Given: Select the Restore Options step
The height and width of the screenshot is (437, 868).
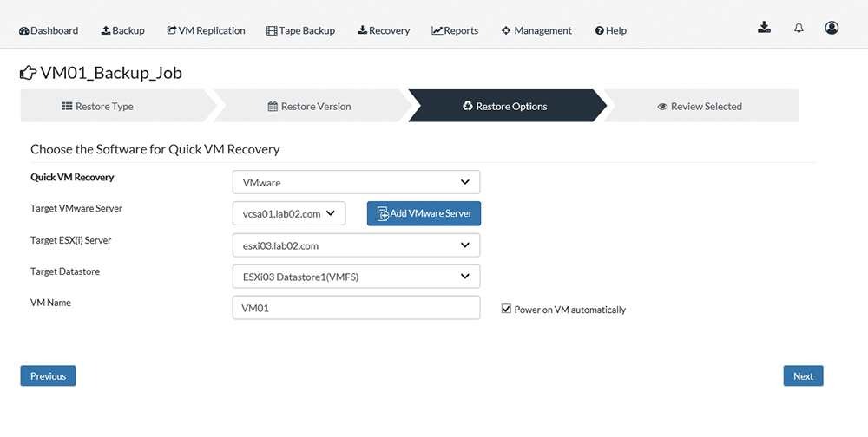Looking at the screenshot, I should 507,106.
